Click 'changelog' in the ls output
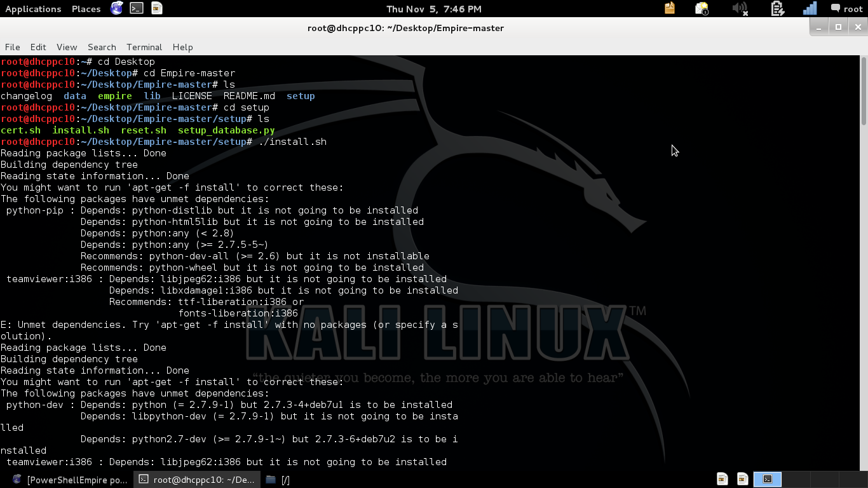 point(26,96)
